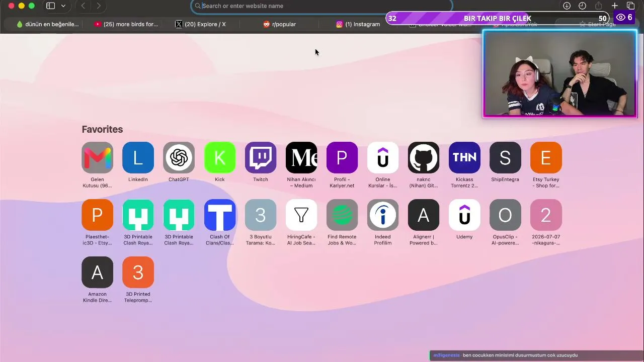Open the ShipEntegra favorite
This screenshot has height=362, width=644.
coord(505,158)
